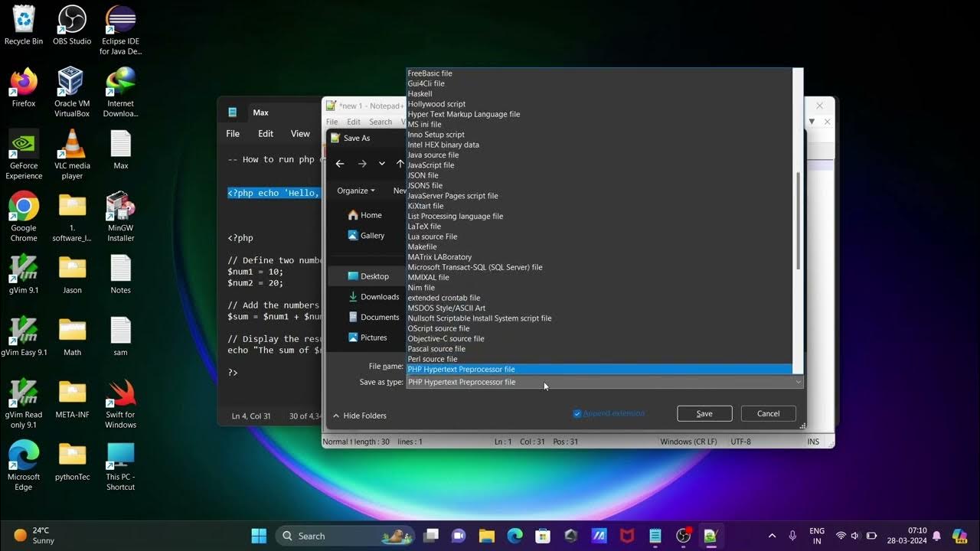Viewport: 980px width, 551px height.
Task: Choose Pascal source file type
Action: 599,349
